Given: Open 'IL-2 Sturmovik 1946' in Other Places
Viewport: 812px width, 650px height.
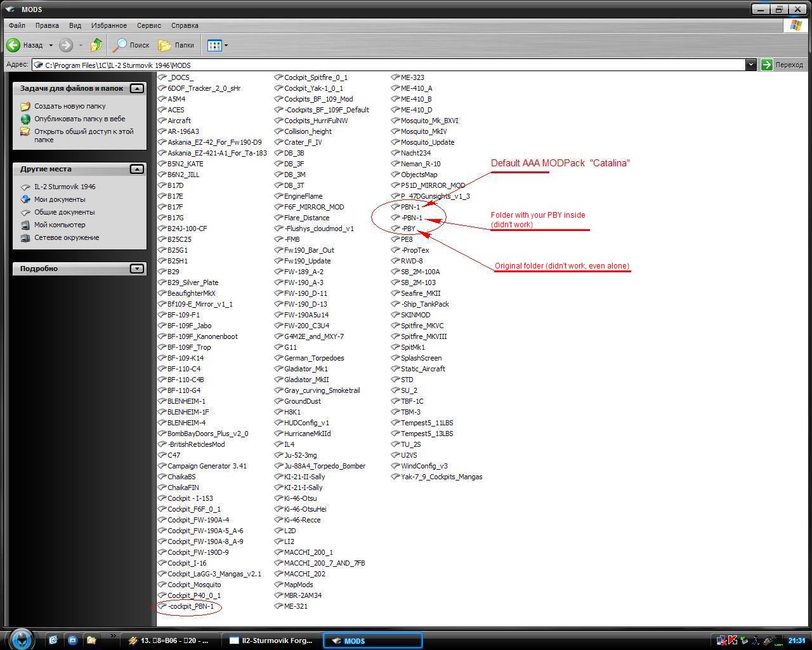Looking at the screenshot, I should (65, 187).
